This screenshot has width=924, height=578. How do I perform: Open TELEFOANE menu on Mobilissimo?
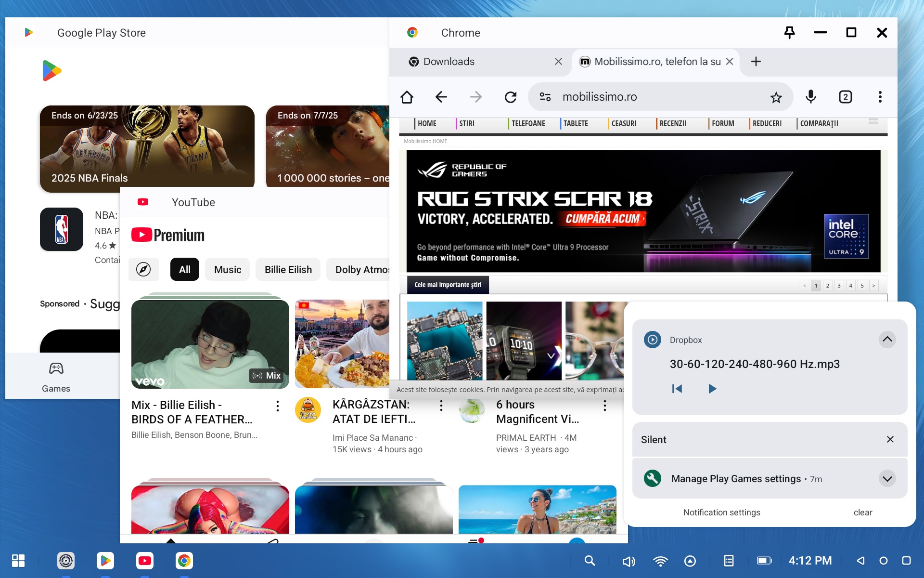(528, 124)
